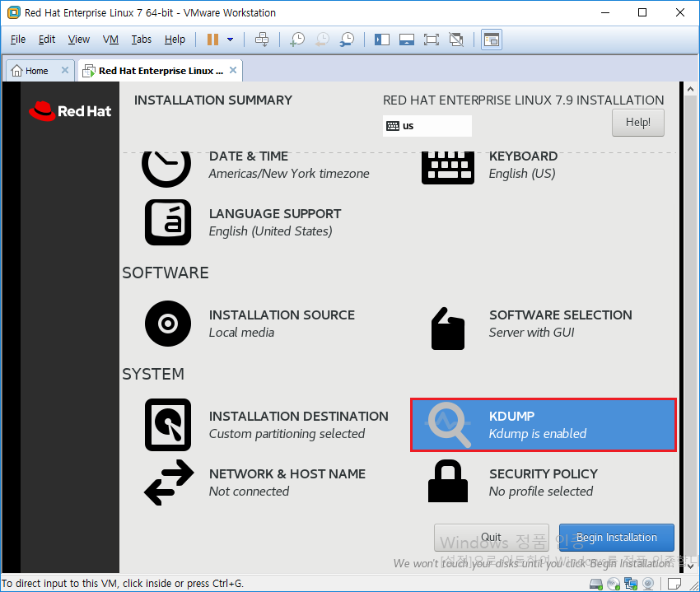Open Keyboard settings icon
700x592 pixels.
pyautogui.click(x=448, y=168)
